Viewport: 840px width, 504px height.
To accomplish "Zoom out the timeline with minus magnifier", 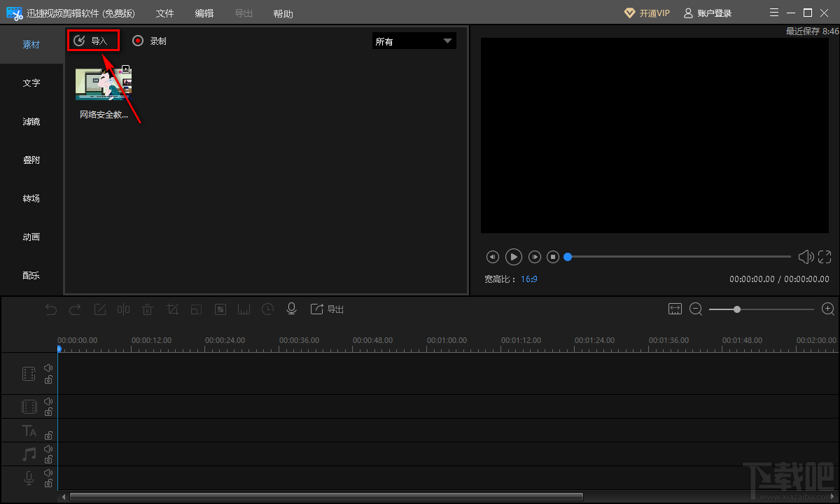I will [696, 309].
